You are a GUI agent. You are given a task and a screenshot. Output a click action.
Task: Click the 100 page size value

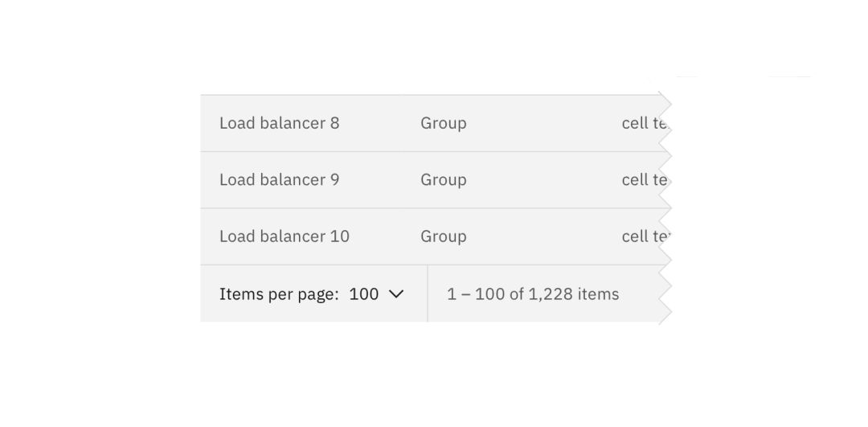click(x=363, y=294)
